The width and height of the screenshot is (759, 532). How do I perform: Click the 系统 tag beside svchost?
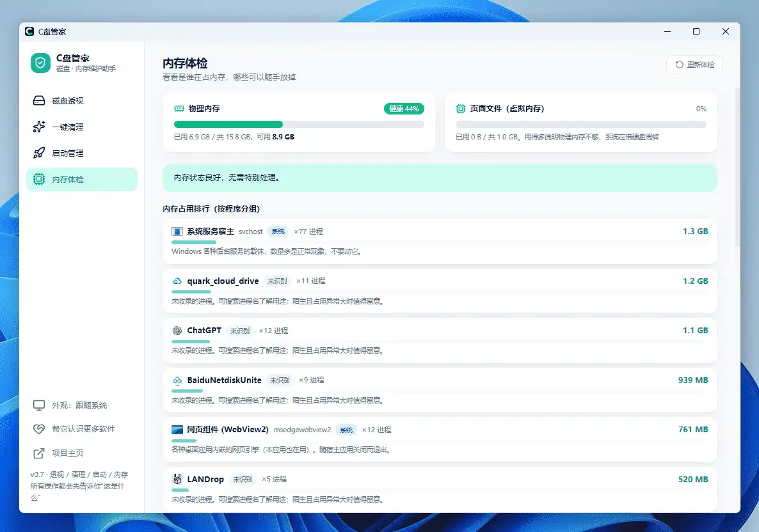click(x=278, y=231)
